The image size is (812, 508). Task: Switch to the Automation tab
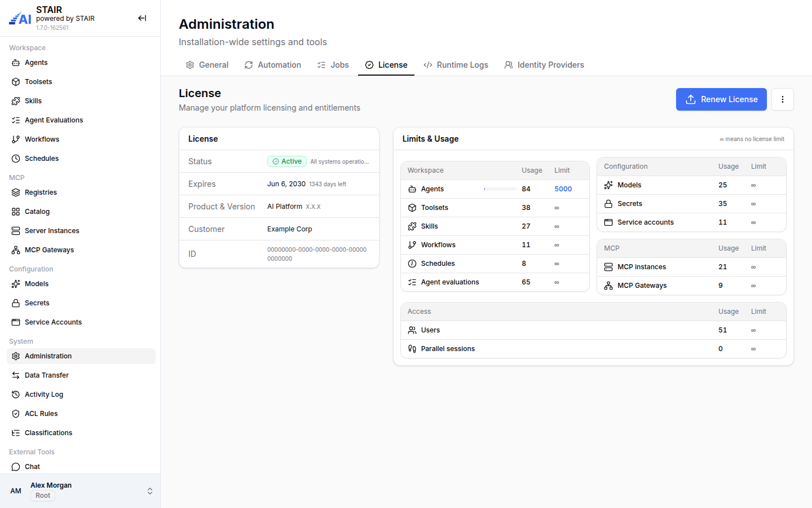(x=273, y=65)
